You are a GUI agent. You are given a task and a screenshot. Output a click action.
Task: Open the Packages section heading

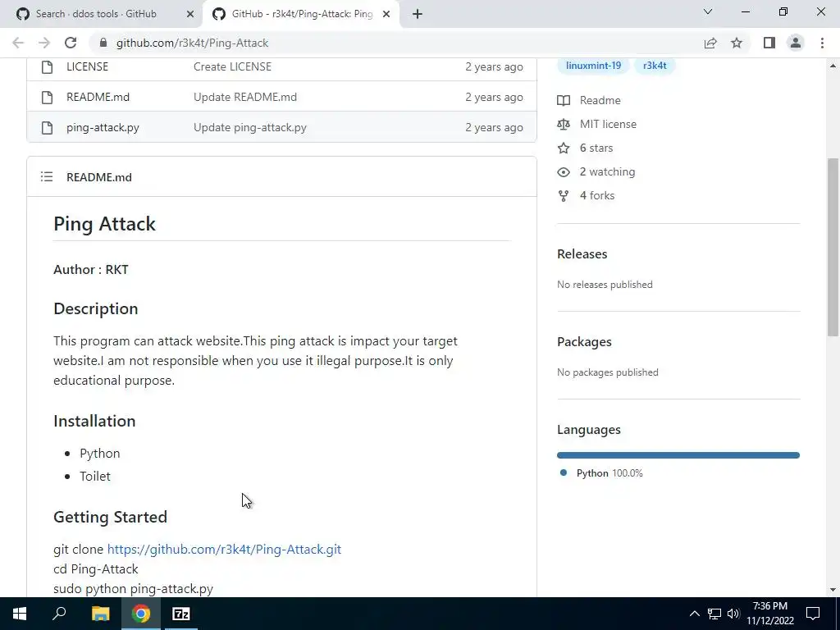click(x=584, y=342)
